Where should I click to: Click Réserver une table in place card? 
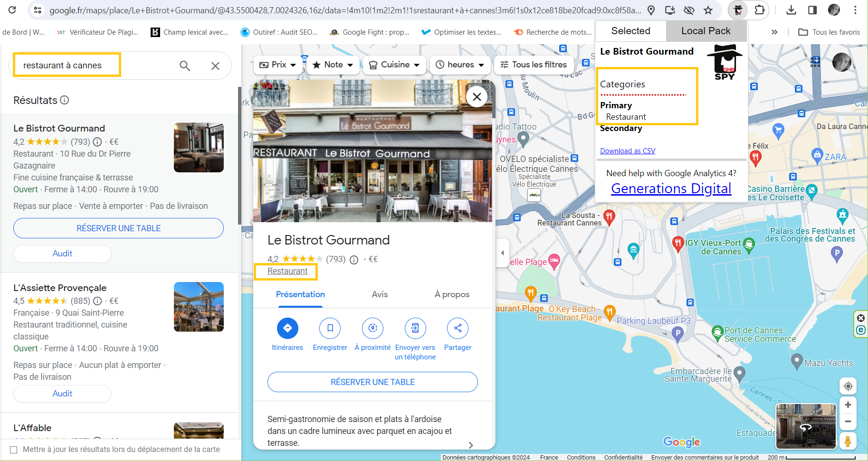pos(372,382)
